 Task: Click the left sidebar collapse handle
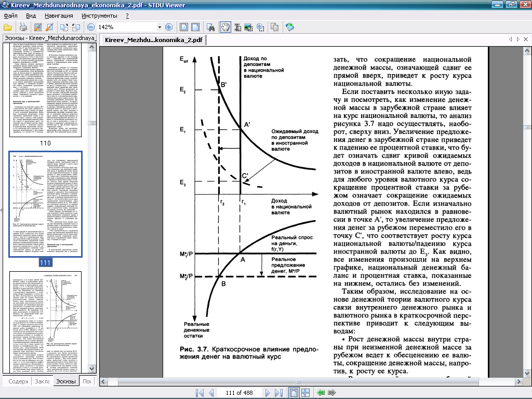(x=1, y=210)
